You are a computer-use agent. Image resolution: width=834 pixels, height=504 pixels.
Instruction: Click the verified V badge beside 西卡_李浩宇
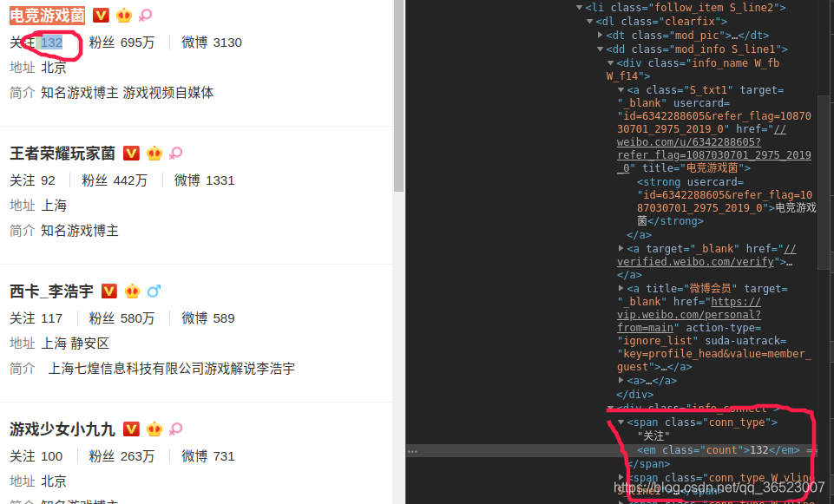pyautogui.click(x=109, y=291)
